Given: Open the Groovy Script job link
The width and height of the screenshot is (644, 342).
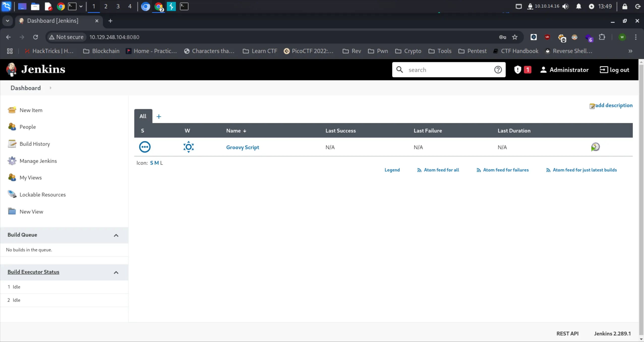Looking at the screenshot, I should (242, 147).
